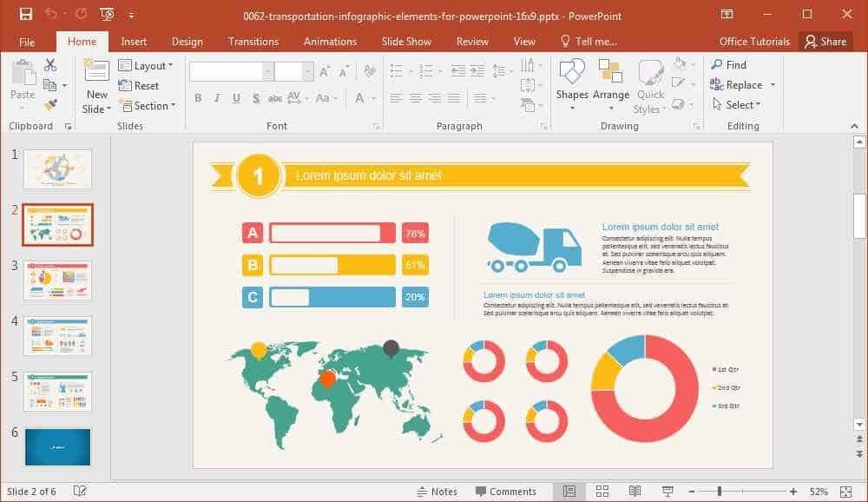Screen dimensions: 868x502
Task: Expand the Layout dropdown
Action: (x=146, y=65)
